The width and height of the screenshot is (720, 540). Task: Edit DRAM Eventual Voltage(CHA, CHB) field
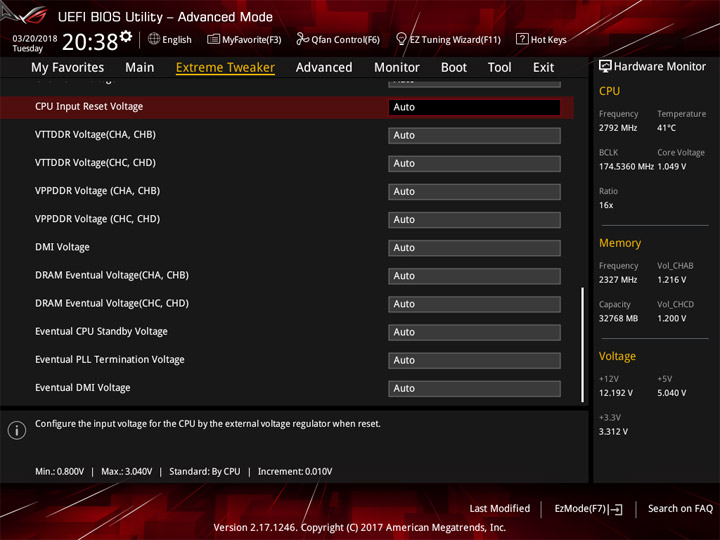(x=474, y=276)
